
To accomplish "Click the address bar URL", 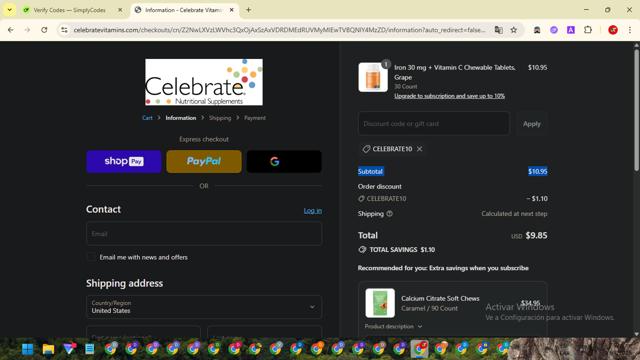I will 280,30.
